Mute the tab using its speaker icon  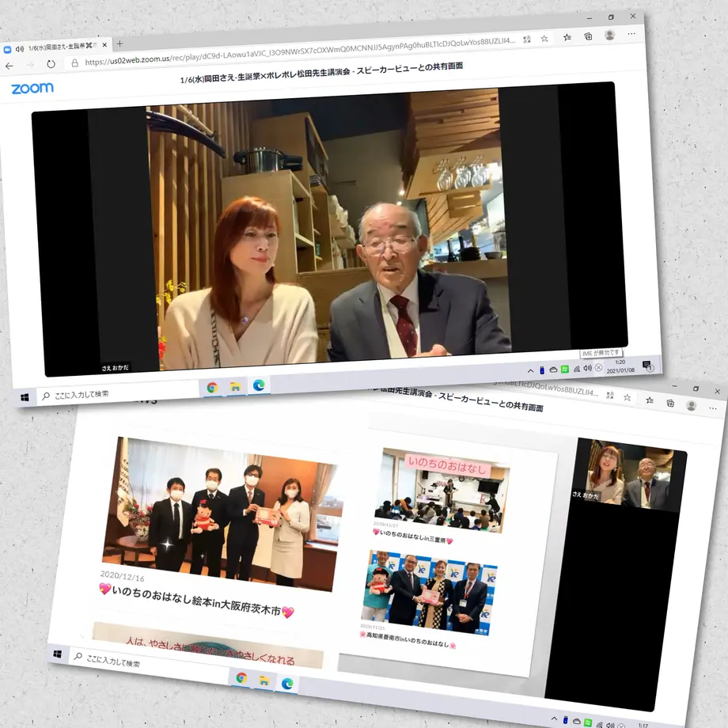pos(20,49)
